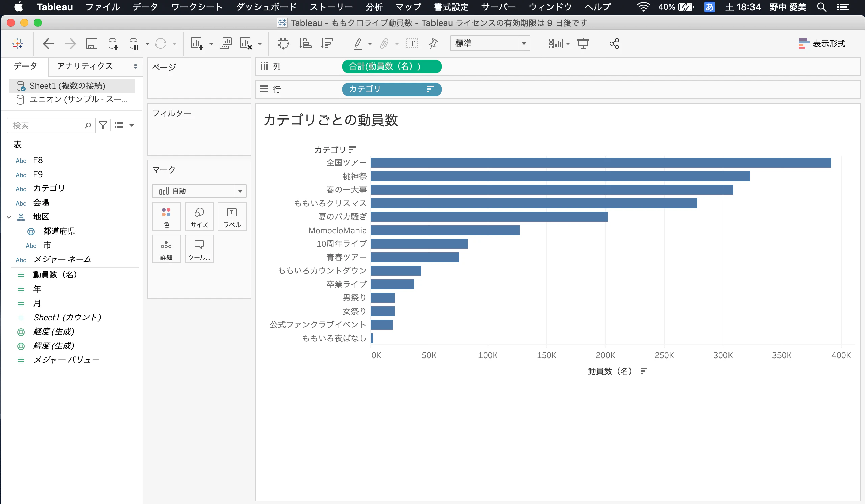Click the fix axes pin icon
Viewport: 865px width, 504px height.
point(434,44)
